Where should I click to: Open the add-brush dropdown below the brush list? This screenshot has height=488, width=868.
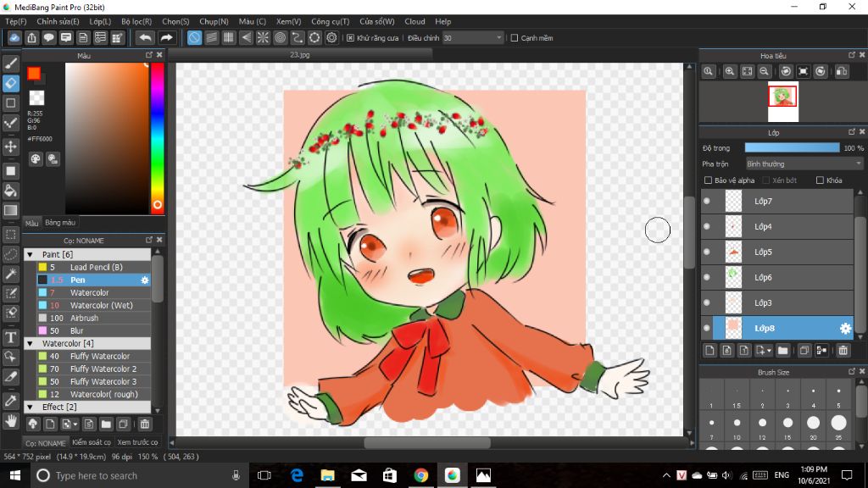75,424
